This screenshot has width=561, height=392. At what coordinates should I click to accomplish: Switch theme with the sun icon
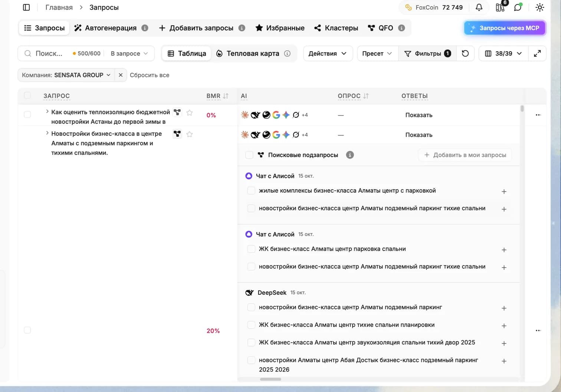coord(540,7)
